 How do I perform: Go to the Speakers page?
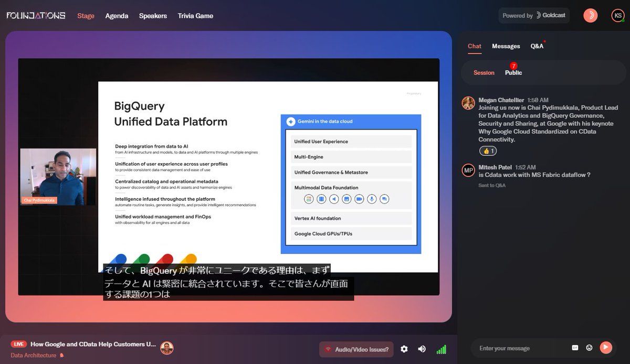coord(153,16)
